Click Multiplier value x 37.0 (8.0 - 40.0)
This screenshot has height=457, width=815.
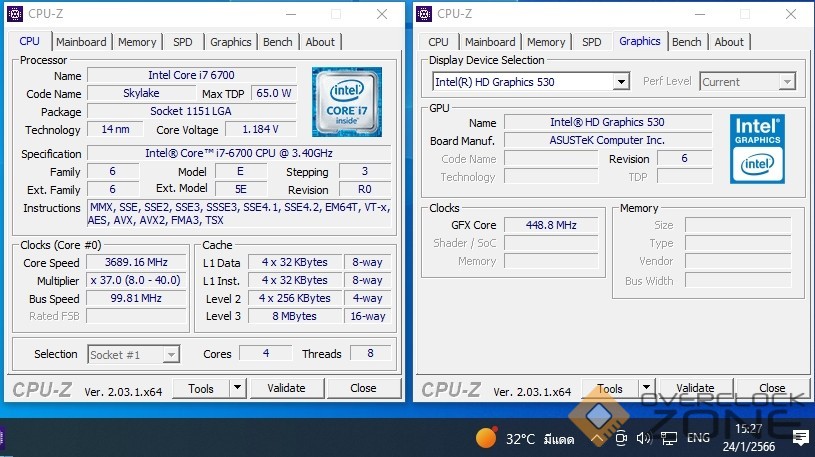tap(136, 280)
